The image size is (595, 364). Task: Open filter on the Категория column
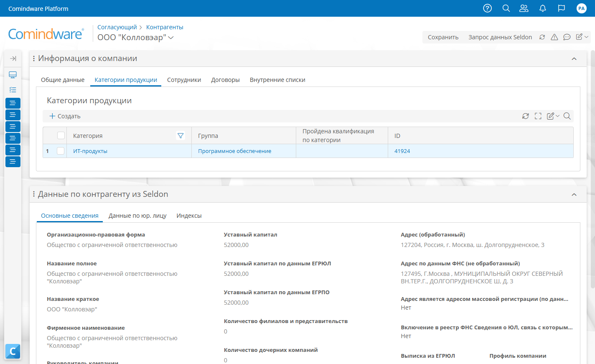click(x=181, y=136)
